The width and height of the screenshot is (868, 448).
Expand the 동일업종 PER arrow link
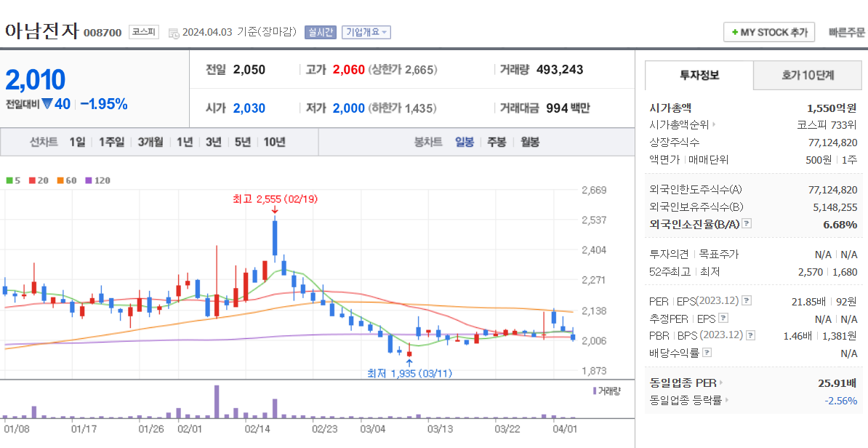click(x=721, y=383)
